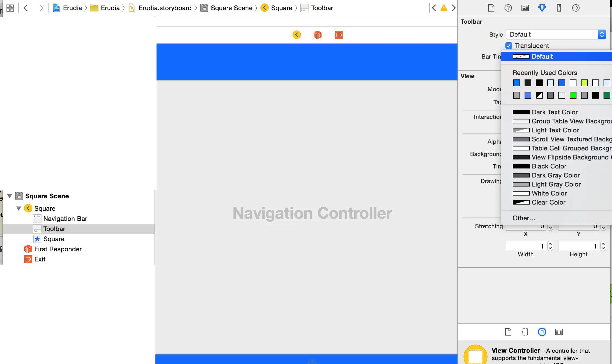Collapse the Square Scene disclosure triangle
This screenshot has height=364, width=612.
(x=10, y=196)
